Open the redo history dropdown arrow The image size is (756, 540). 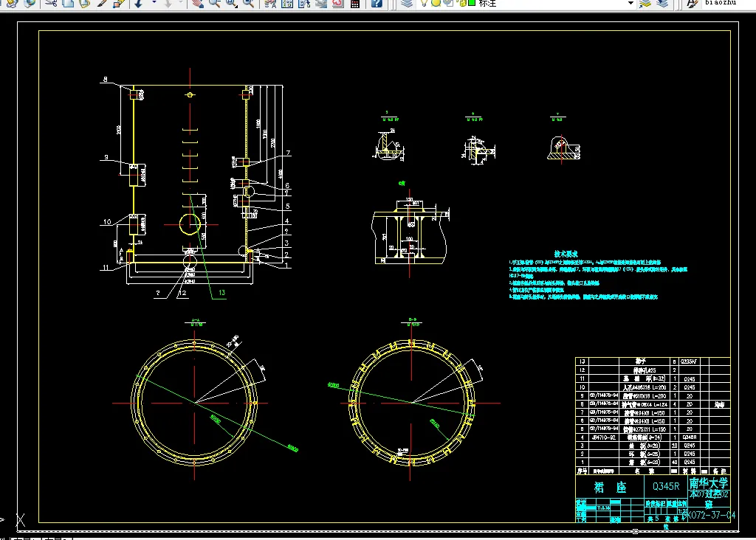pyautogui.click(x=182, y=4)
